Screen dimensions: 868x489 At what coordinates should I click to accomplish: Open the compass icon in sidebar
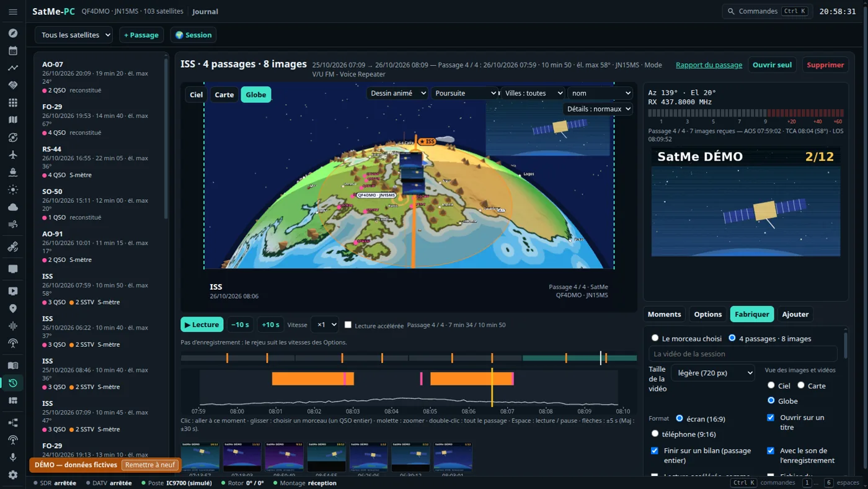13,34
